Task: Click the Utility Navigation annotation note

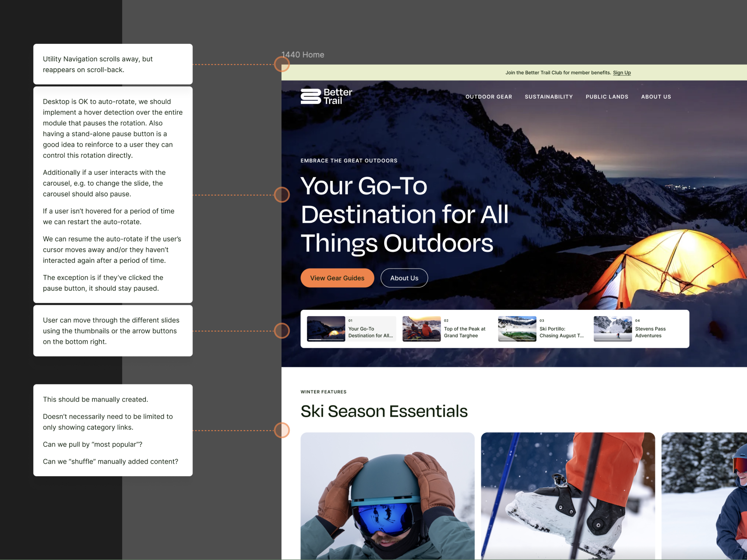Action: click(113, 64)
